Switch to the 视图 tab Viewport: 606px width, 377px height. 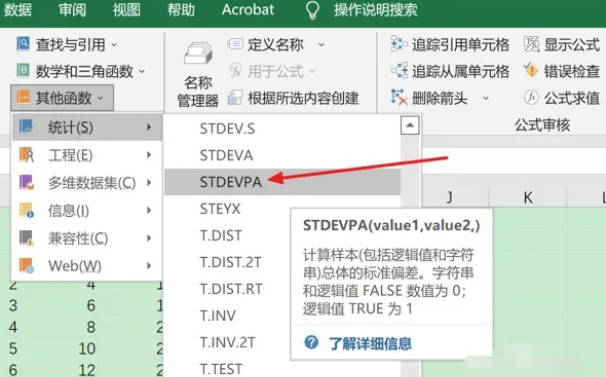pyautogui.click(x=126, y=9)
